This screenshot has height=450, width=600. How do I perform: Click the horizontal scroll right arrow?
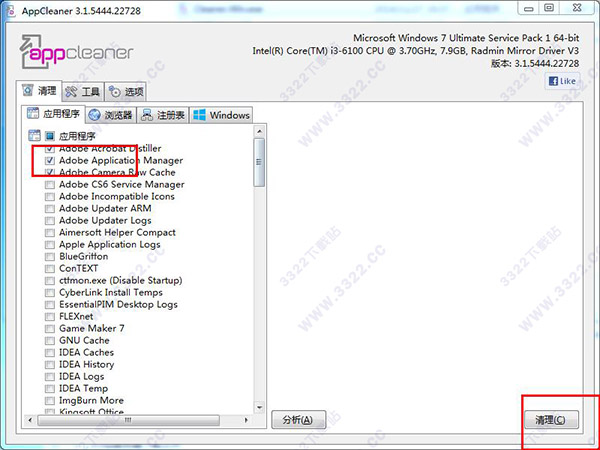(246, 420)
